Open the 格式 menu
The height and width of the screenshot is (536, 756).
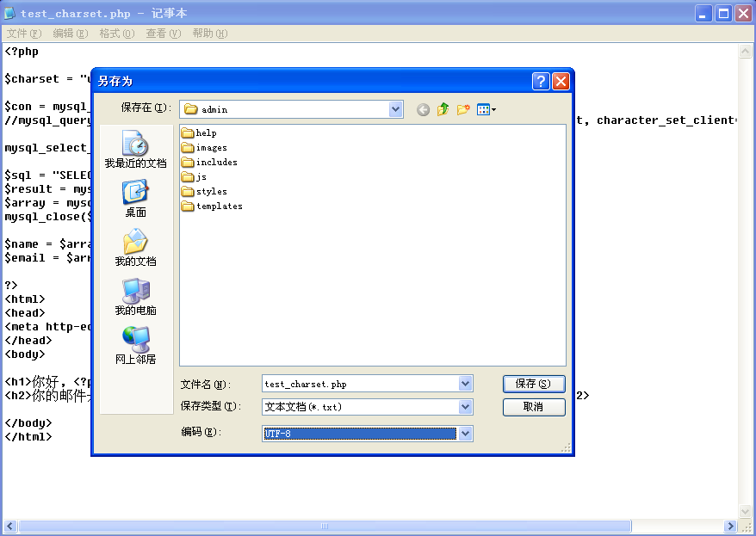tap(115, 33)
